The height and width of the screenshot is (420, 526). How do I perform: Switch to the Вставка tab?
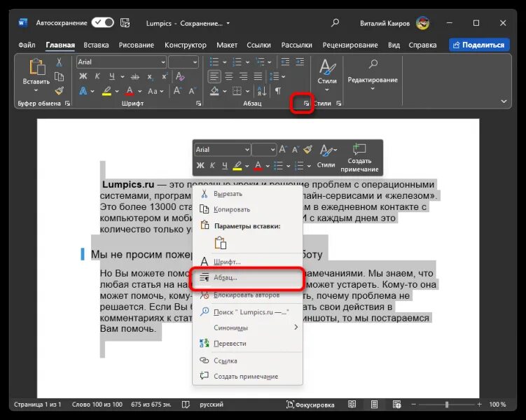click(x=96, y=45)
